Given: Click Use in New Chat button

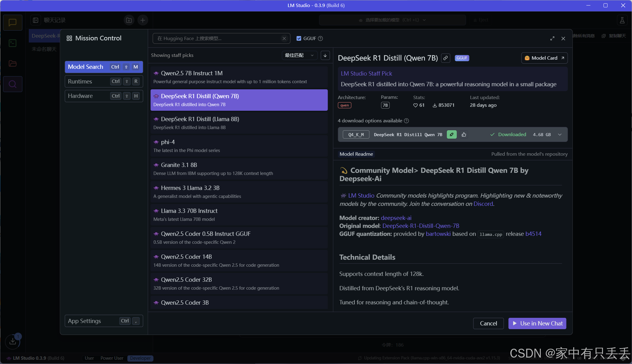Looking at the screenshot, I should [x=537, y=323].
